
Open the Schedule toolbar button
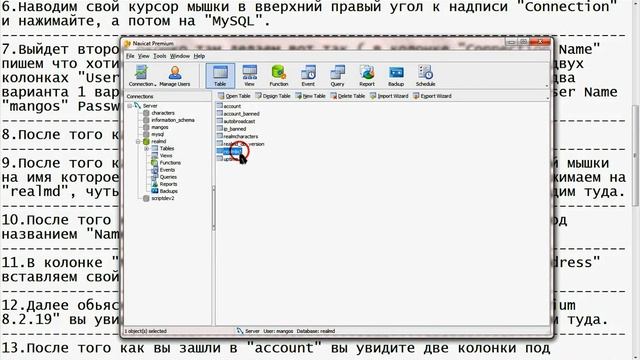[x=425, y=76]
